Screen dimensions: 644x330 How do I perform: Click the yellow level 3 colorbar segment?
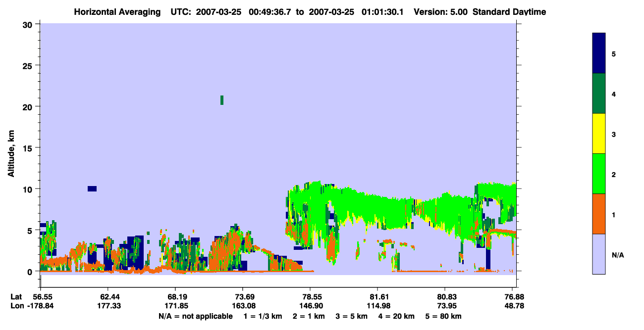[x=599, y=134]
